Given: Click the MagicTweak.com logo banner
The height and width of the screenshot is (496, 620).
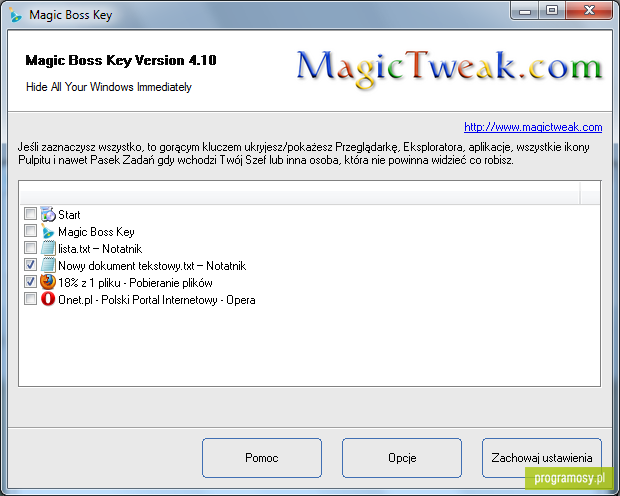Looking at the screenshot, I should [x=449, y=68].
